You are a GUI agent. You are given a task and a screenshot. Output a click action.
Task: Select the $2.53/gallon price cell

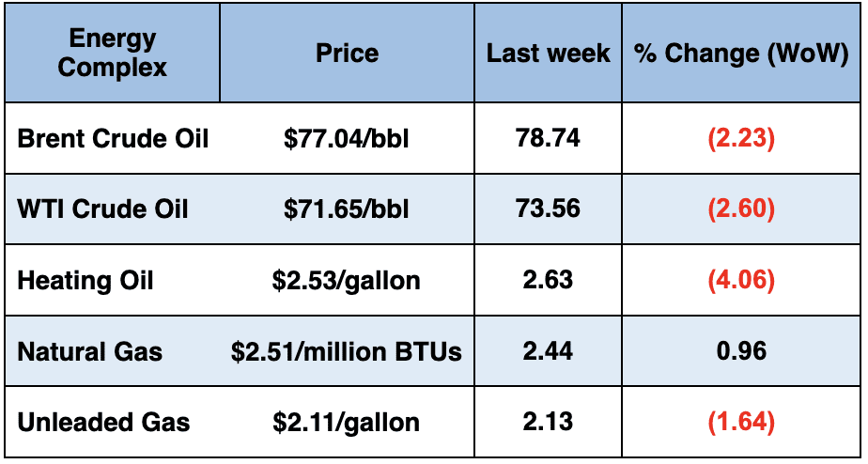[347, 280]
